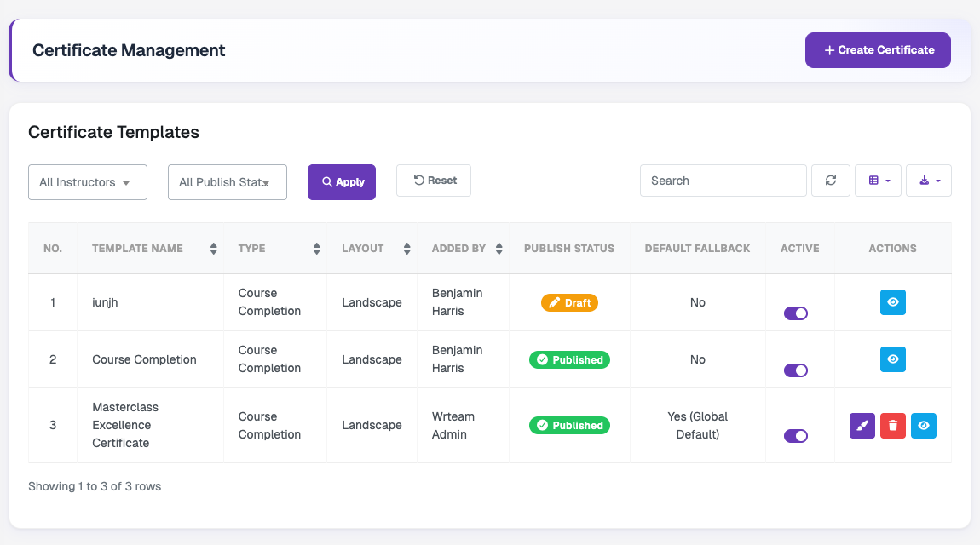980x545 pixels.
Task: Delete the Masterclass Excellence Certificate template
Action: click(892, 426)
